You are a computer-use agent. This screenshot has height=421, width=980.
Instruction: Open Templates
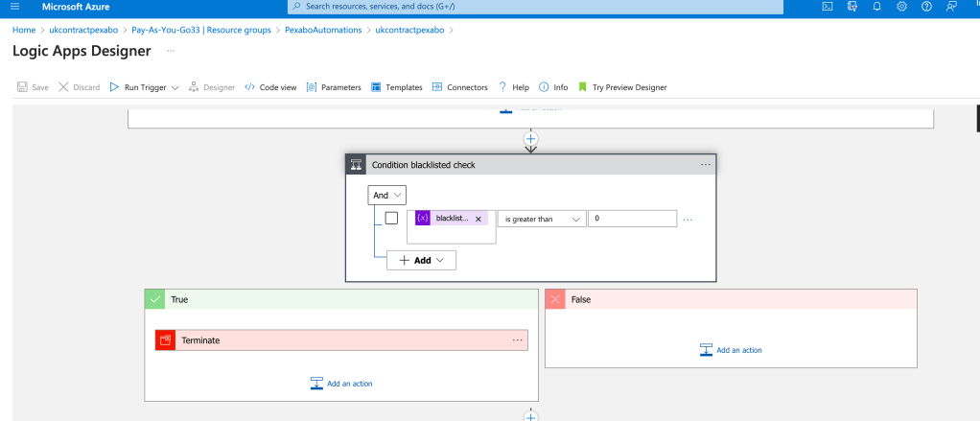tap(397, 87)
